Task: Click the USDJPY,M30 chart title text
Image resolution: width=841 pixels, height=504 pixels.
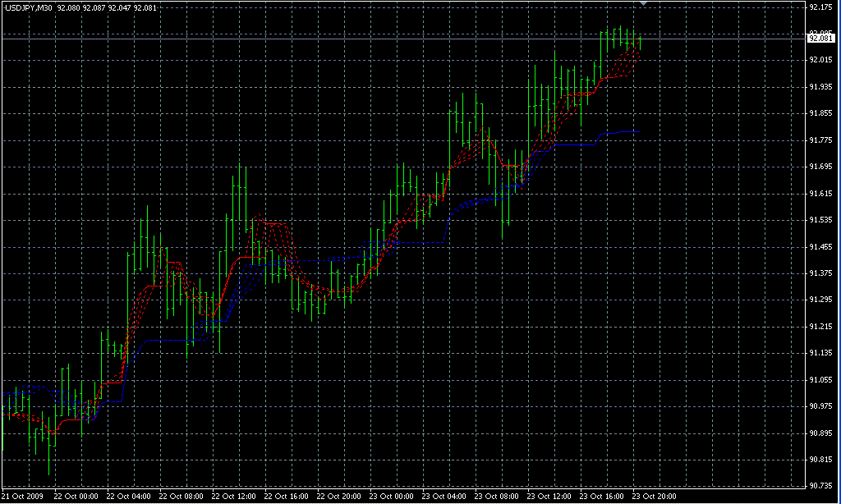Action: pos(29,8)
